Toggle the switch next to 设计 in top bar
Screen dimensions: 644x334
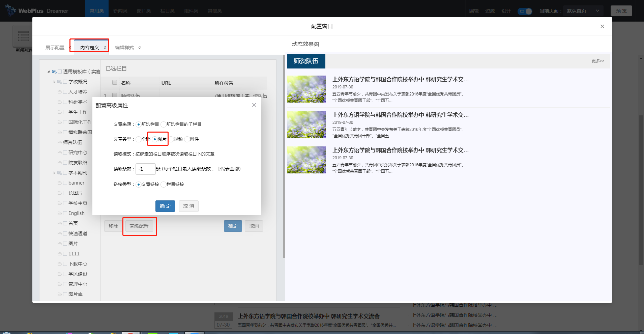[x=525, y=11]
